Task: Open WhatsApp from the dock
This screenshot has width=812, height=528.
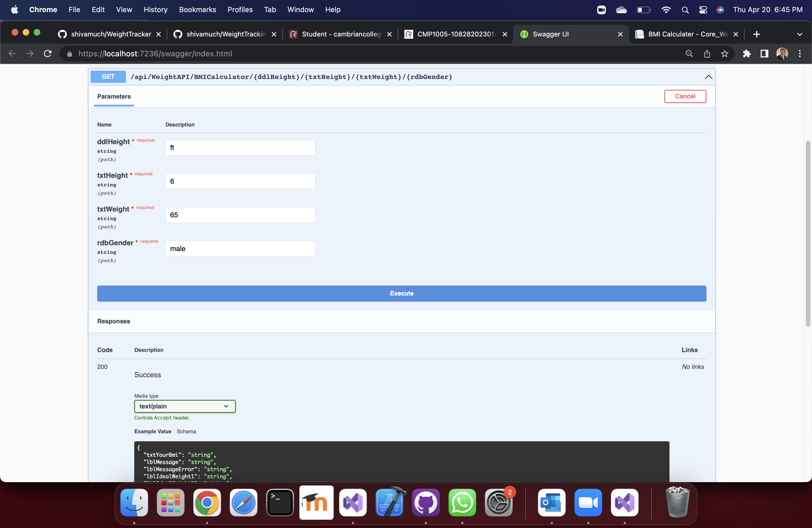Action: [x=462, y=503]
